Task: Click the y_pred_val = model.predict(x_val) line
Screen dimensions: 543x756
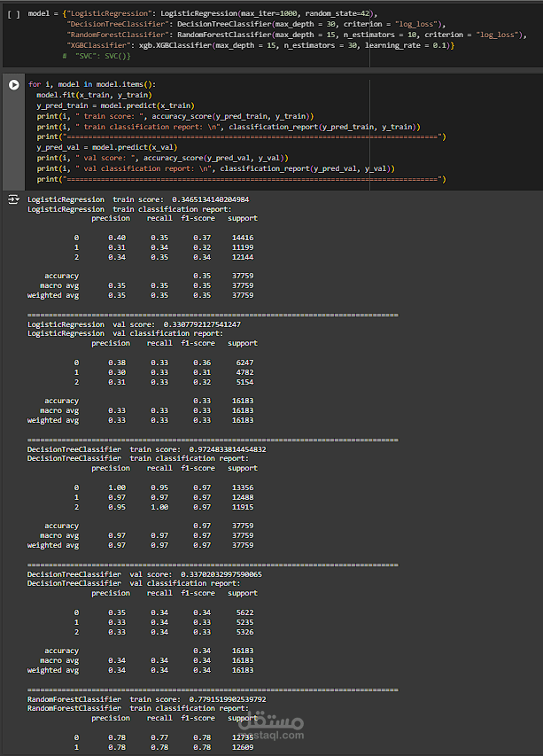Action: tap(107, 147)
